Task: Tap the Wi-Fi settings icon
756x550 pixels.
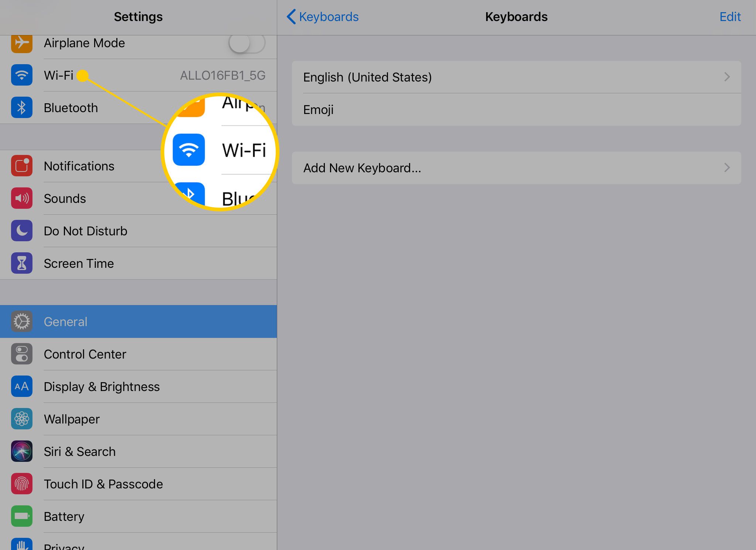Action: pos(21,75)
